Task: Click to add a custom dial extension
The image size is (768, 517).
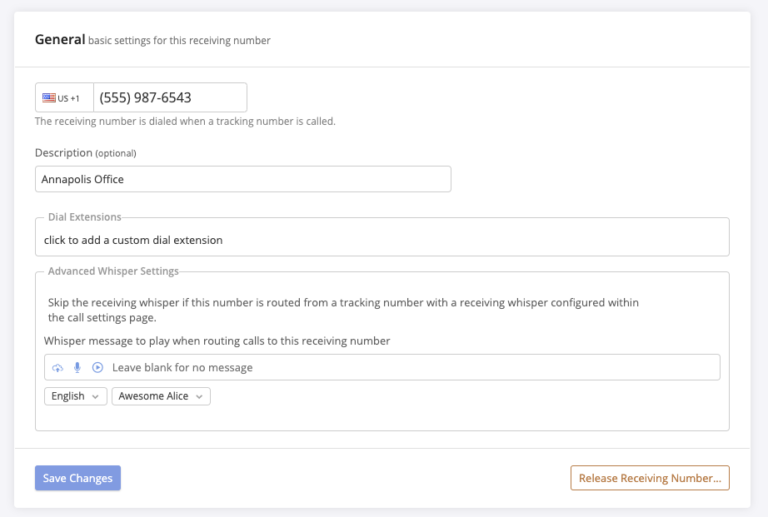Action: pos(133,240)
